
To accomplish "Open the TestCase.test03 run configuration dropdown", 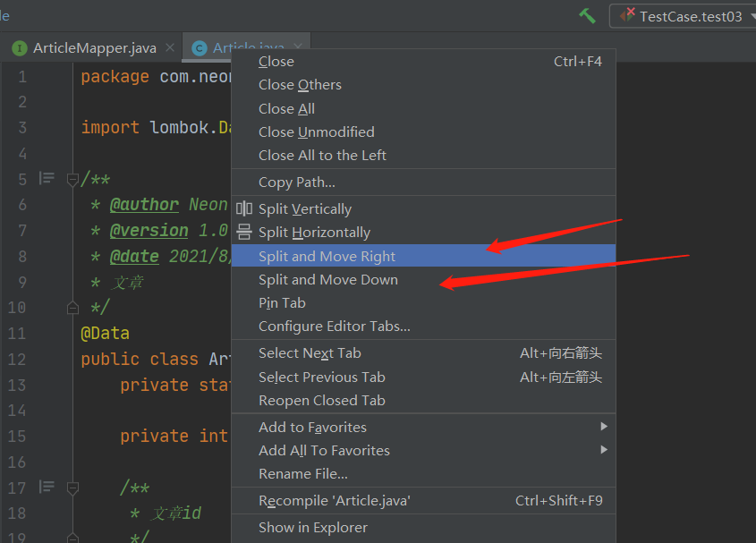I will tap(683, 16).
